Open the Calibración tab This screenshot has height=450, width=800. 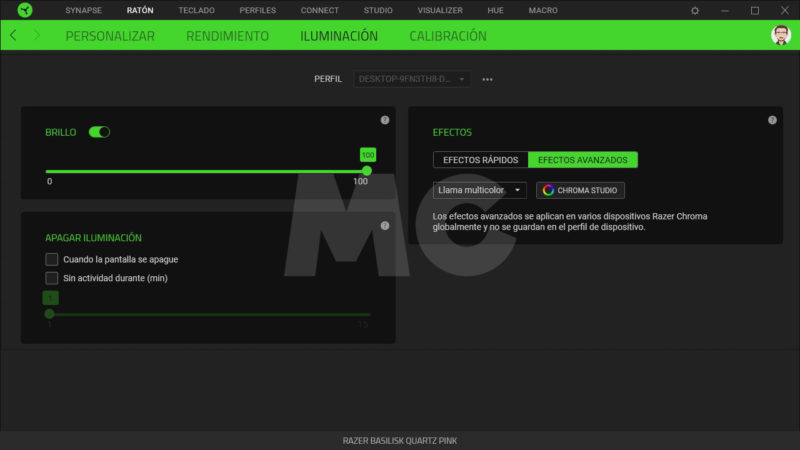(x=447, y=36)
